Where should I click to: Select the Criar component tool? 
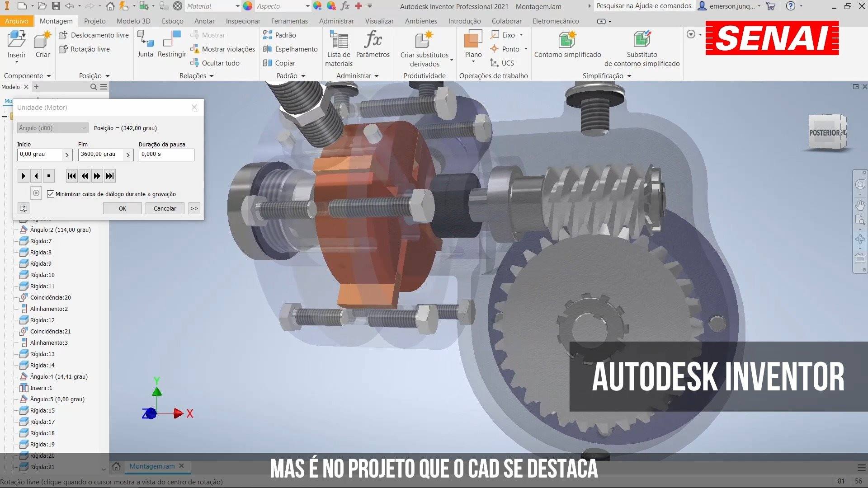pos(42,44)
